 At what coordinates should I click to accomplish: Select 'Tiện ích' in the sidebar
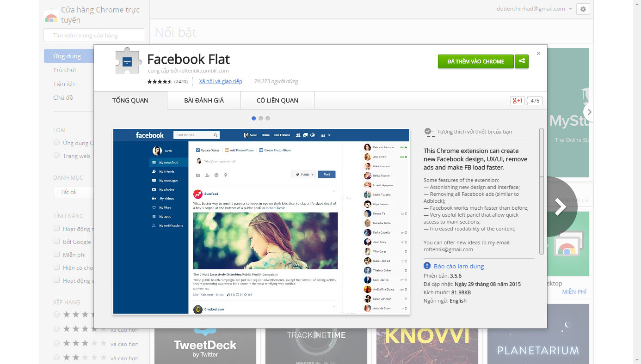64,84
